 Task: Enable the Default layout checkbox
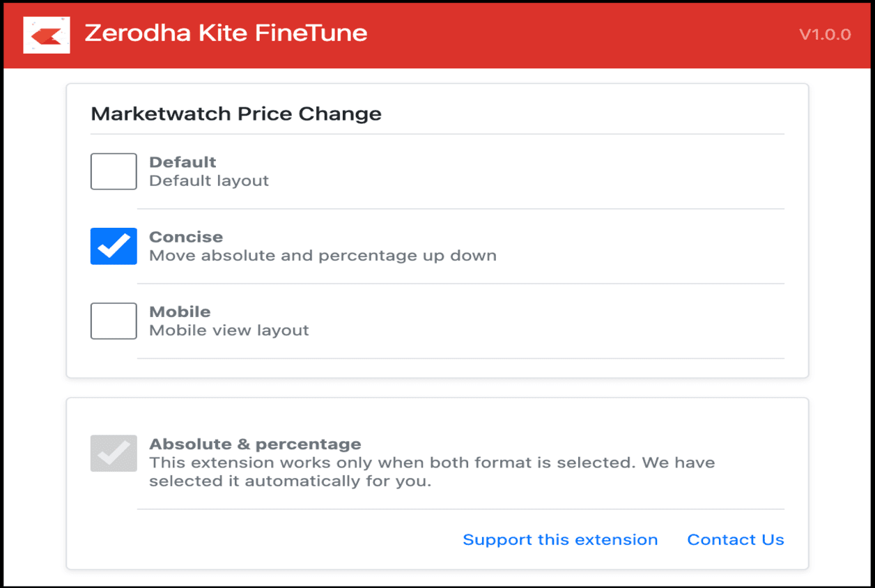pos(114,171)
